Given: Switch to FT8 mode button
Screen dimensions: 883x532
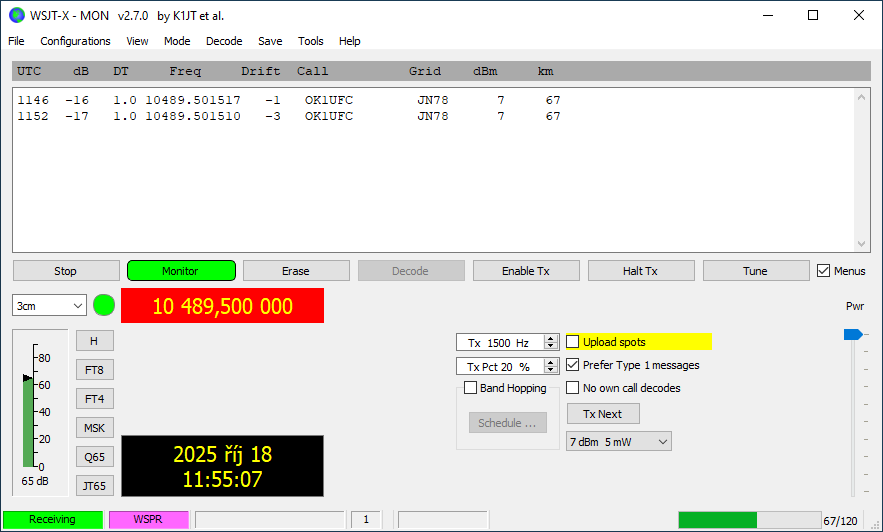Looking at the screenshot, I should point(95,370).
